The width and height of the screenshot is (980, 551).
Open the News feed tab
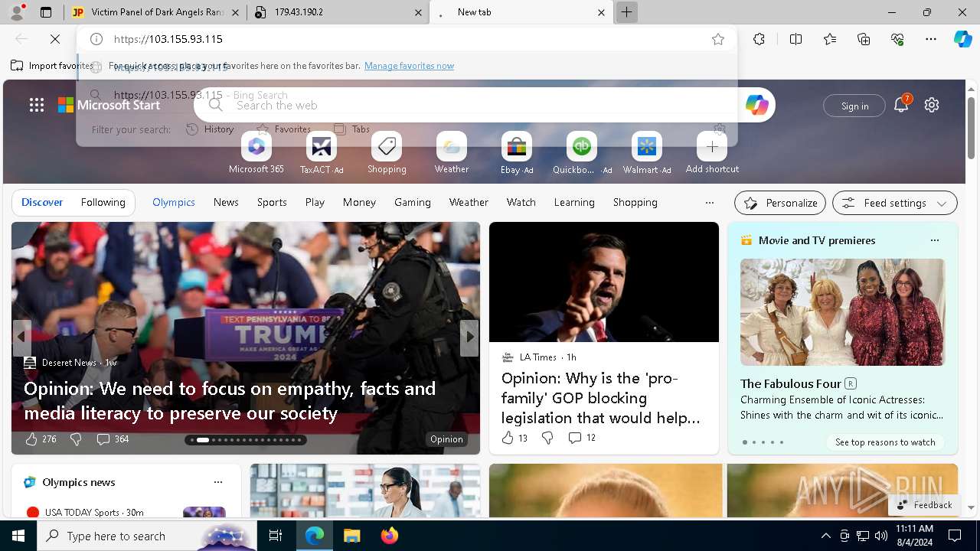click(x=226, y=202)
